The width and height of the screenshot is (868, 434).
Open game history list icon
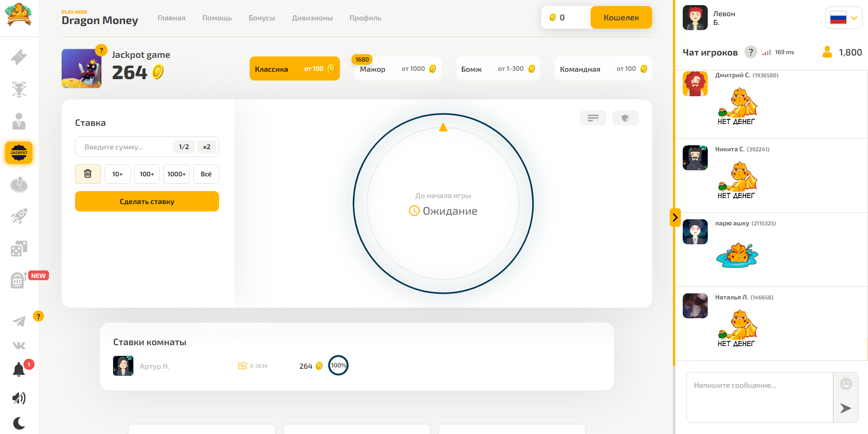[593, 118]
